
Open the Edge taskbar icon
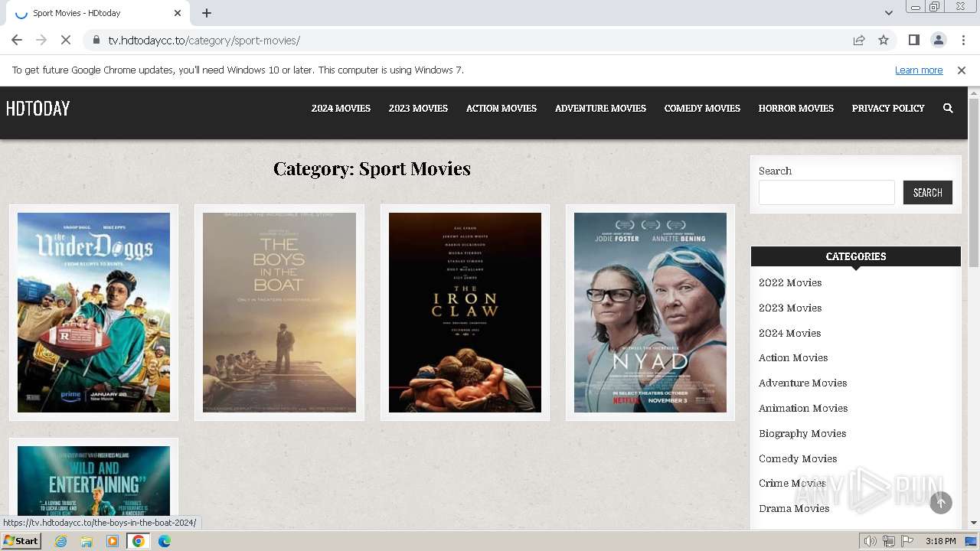tap(165, 541)
